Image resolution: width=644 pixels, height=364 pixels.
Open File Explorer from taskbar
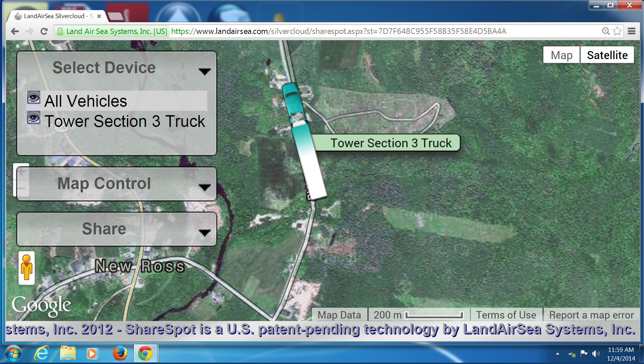[x=68, y=354]
